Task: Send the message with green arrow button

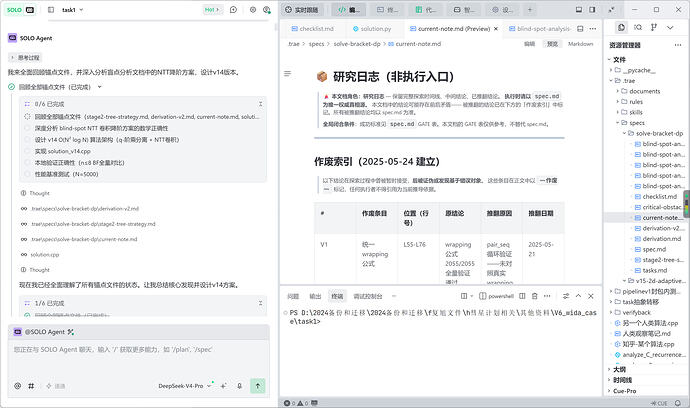Action: [x=257, y=386]
